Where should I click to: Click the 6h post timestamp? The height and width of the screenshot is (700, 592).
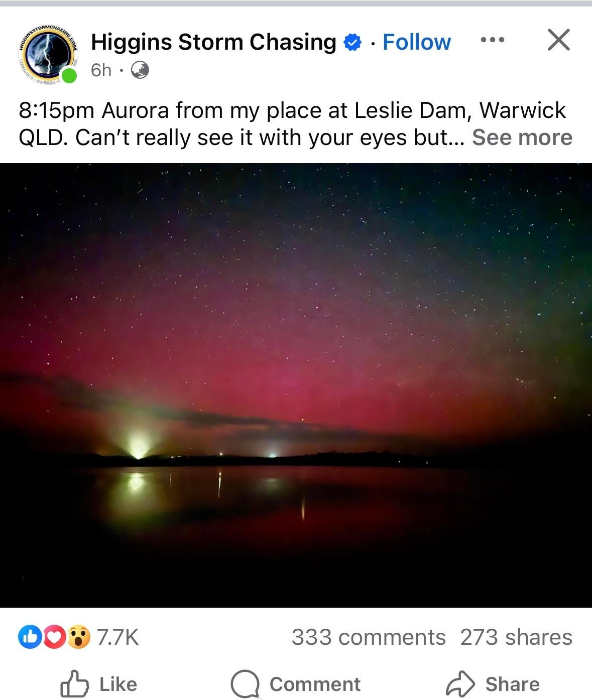[x=101, y=70]
